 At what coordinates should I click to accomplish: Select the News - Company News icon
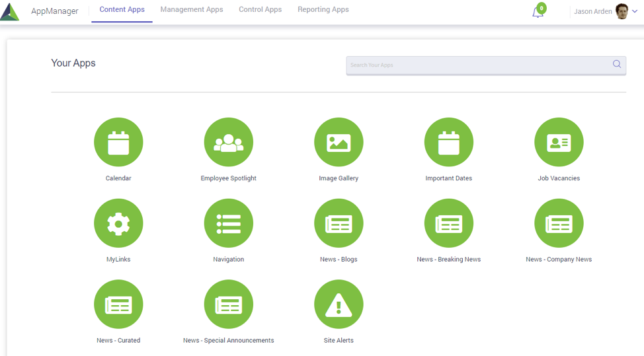point(559,223)
